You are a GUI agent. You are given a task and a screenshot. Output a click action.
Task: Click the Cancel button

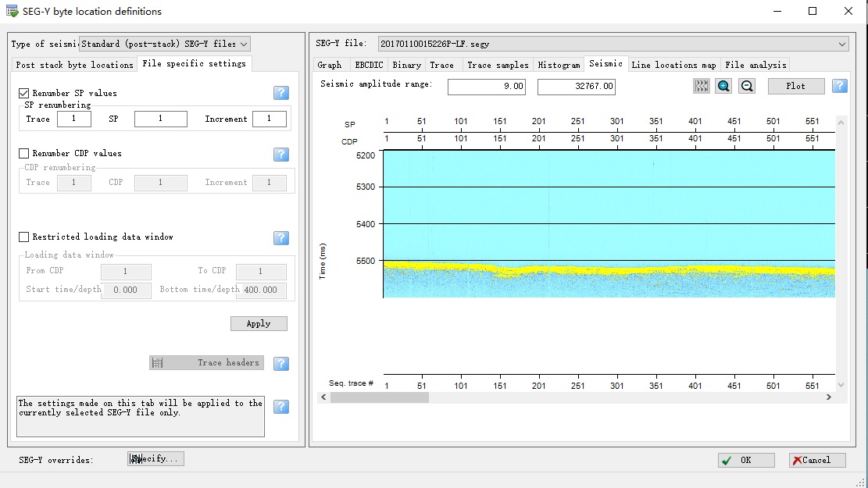(817, 461)
